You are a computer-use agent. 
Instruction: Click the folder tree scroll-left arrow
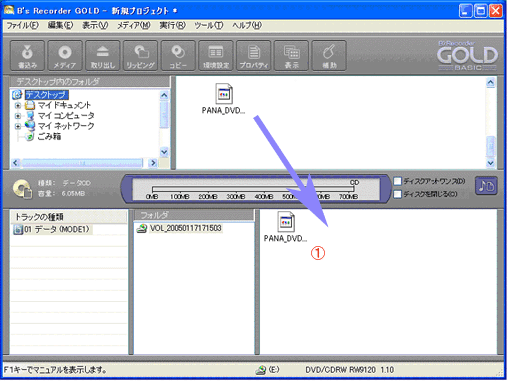pyautogui.click(x=15, y=163)
